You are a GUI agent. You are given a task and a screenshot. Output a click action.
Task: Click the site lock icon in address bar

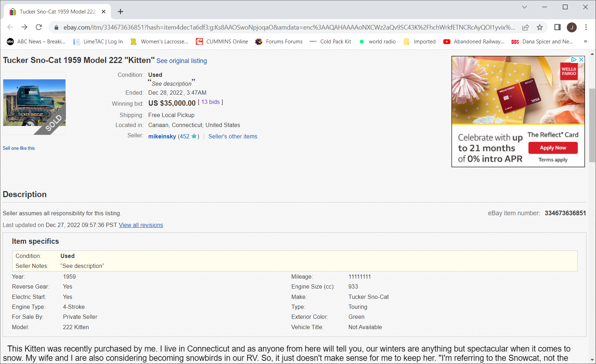point(56,27)
